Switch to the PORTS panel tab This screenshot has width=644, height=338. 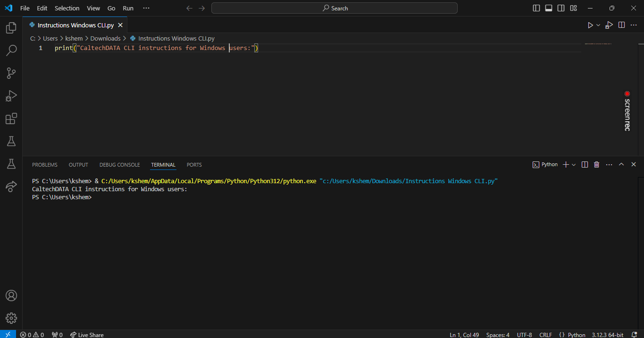pos(194,165)
